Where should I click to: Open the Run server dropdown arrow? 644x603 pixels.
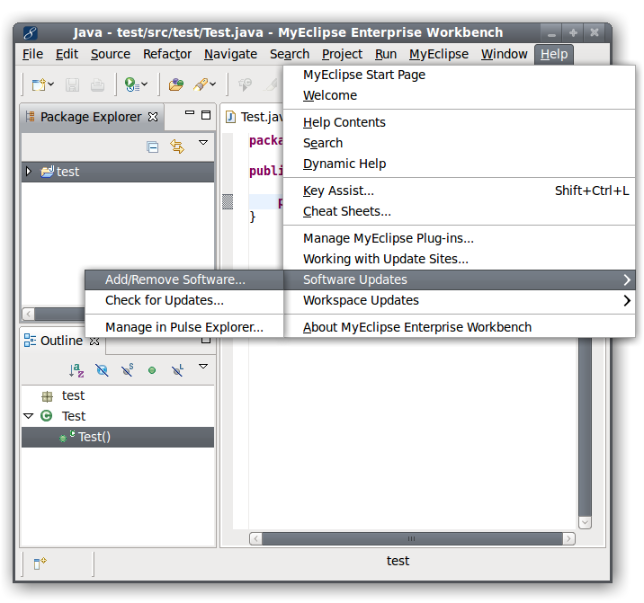click(x=145, y=85)
